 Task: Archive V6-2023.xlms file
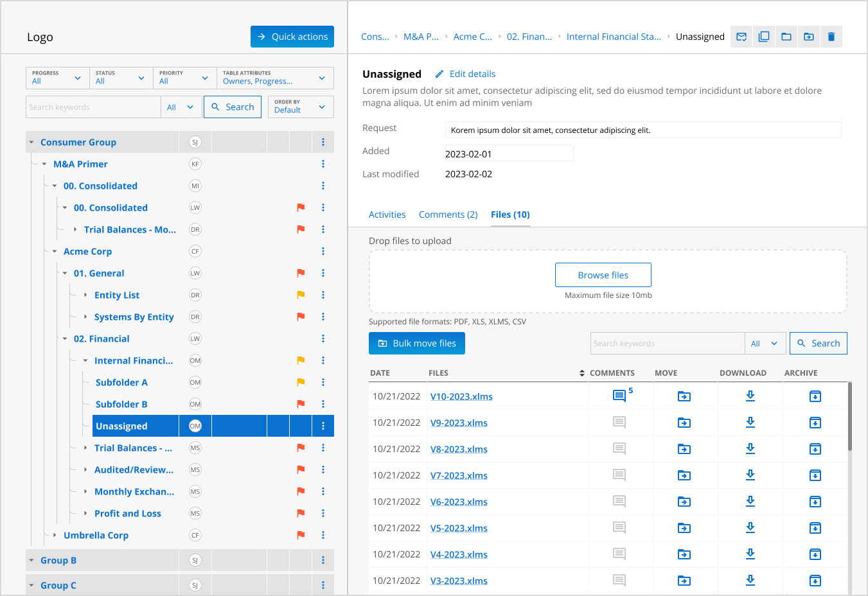(815, 502)
